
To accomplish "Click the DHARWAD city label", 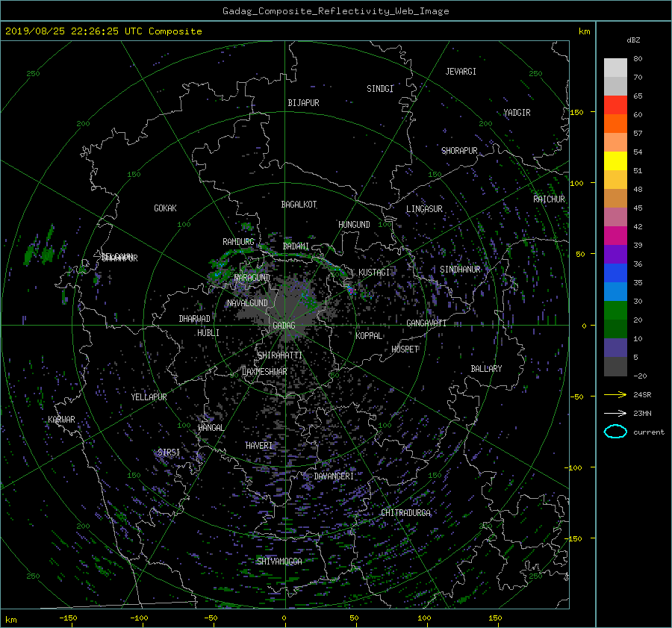I will 195,319.
